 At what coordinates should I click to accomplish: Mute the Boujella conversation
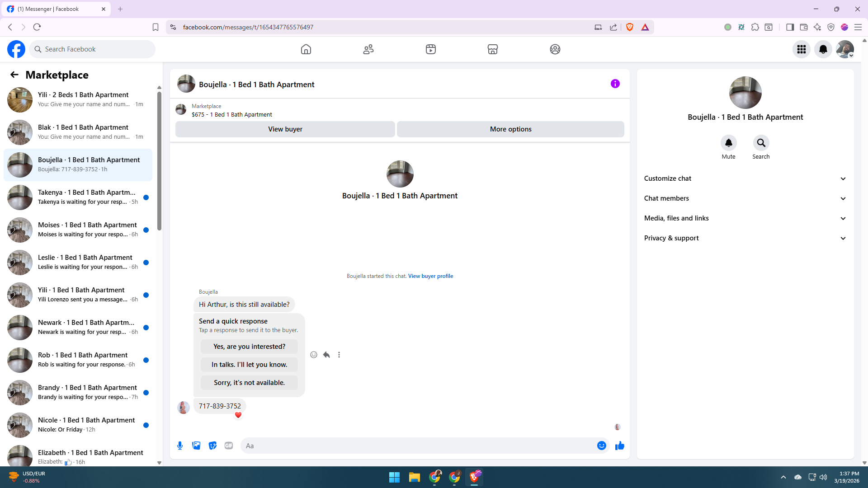pos(728,143)
